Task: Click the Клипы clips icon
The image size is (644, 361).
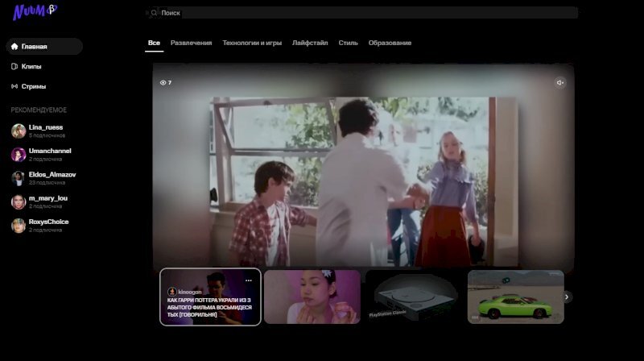Action: 14,66
